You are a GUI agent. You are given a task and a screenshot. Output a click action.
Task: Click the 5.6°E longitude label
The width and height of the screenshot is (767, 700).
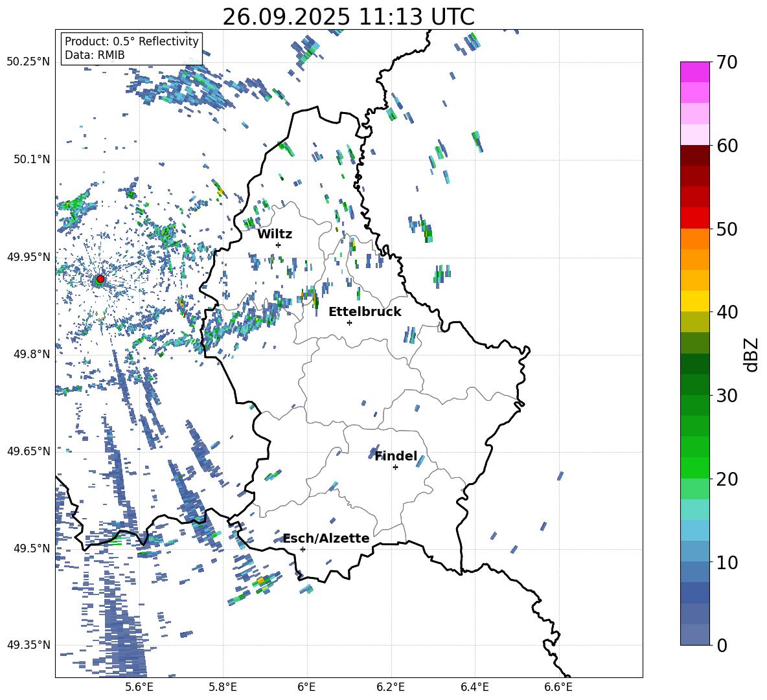139,687
